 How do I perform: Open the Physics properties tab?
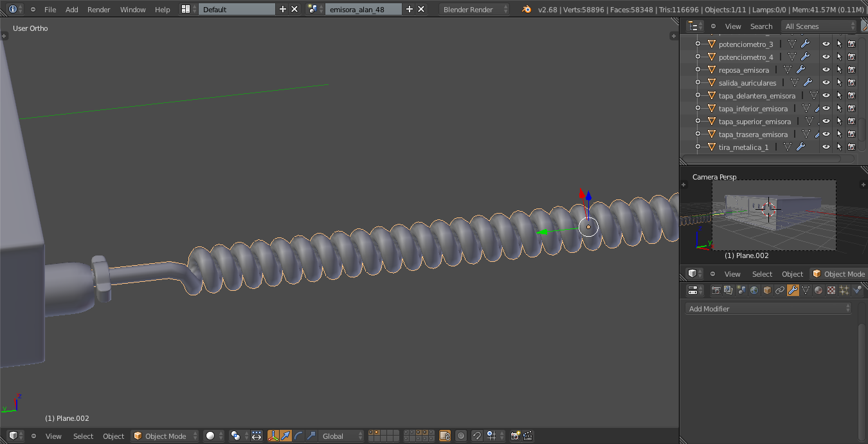[857, 290]
